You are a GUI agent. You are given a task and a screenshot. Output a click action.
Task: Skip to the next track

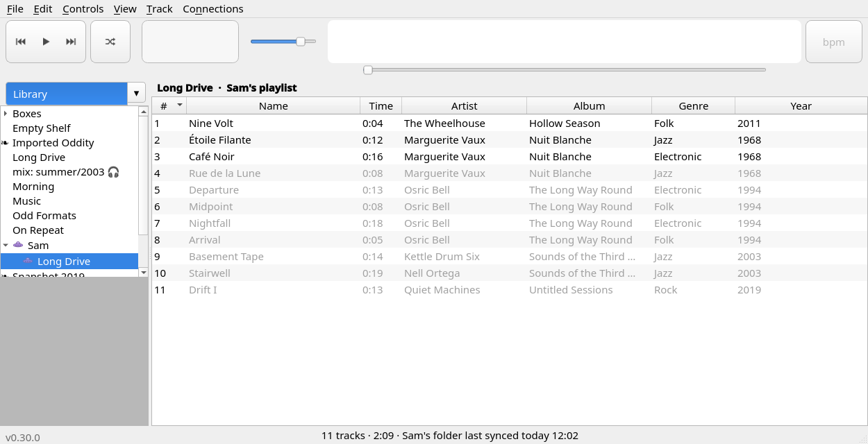coord(71,42)
